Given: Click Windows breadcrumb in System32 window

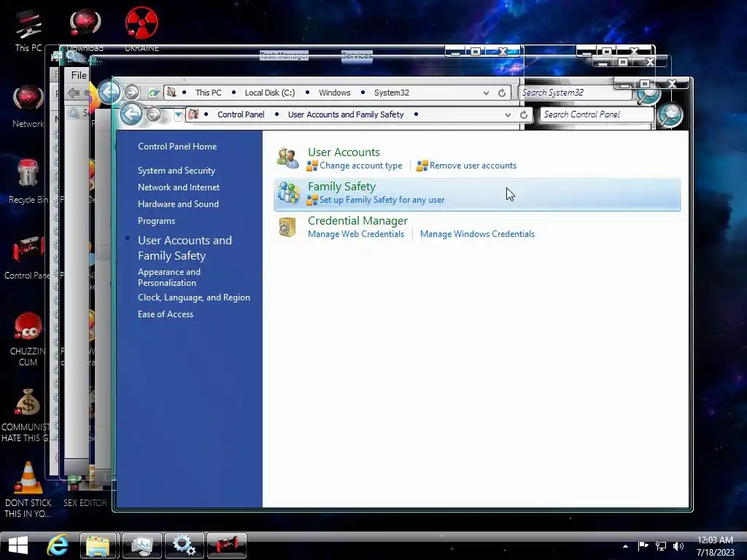Looking at the screenshot, I should click(x=334, y=93).
